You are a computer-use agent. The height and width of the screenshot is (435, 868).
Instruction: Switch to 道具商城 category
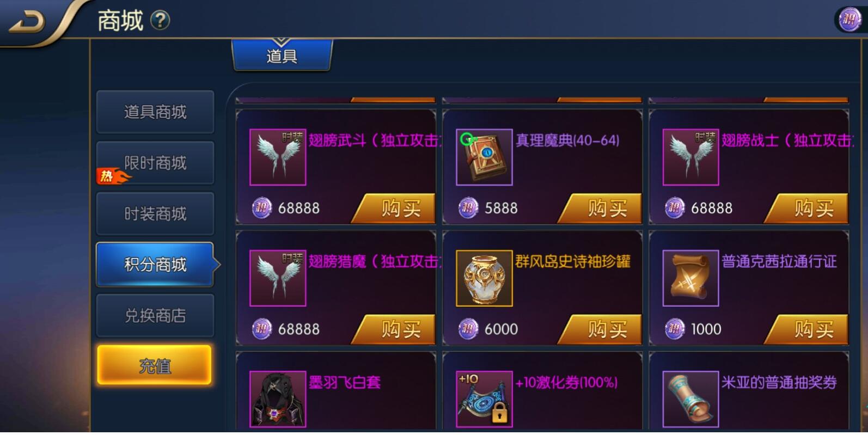(155, 112)
